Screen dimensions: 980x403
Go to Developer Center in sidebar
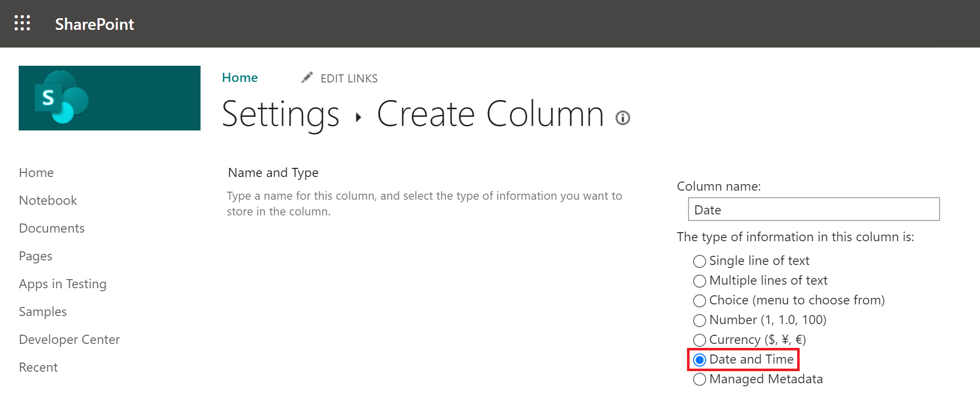coord(69,339)
